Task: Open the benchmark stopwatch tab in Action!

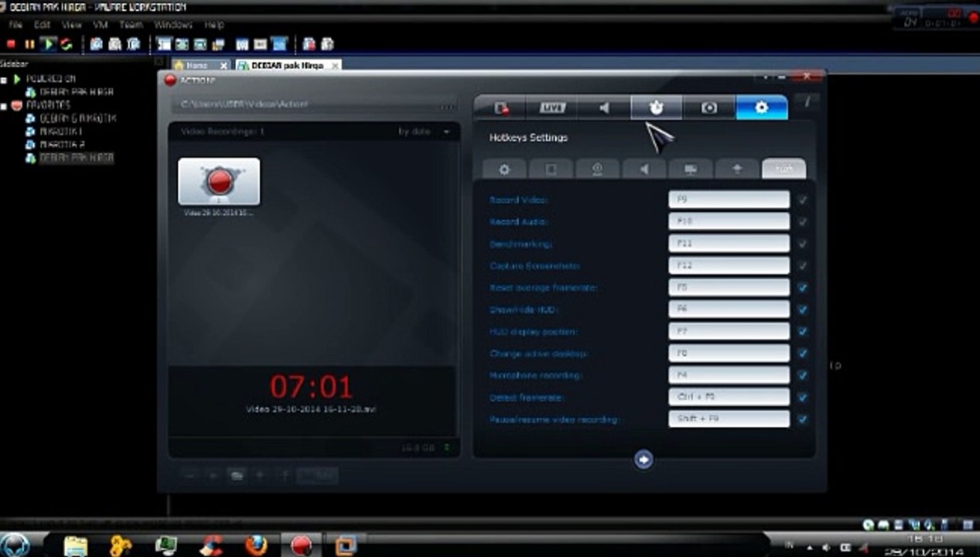Action: point(656,108)
